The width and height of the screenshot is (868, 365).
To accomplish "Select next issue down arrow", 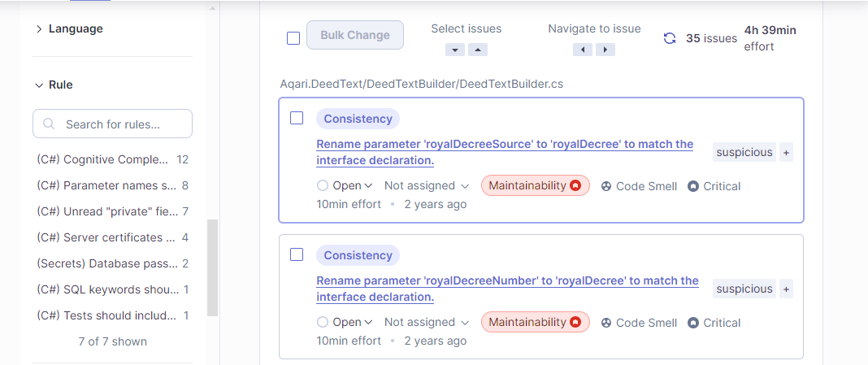I will coord(455,50).
